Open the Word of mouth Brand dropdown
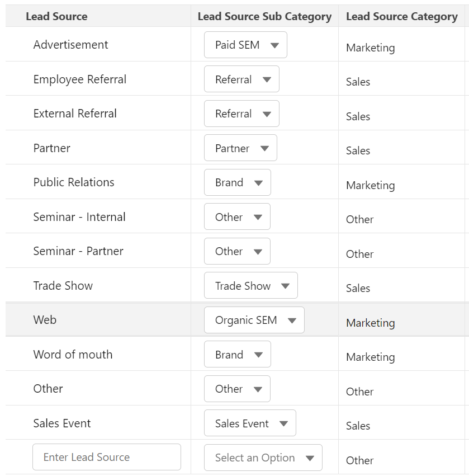 237,355
